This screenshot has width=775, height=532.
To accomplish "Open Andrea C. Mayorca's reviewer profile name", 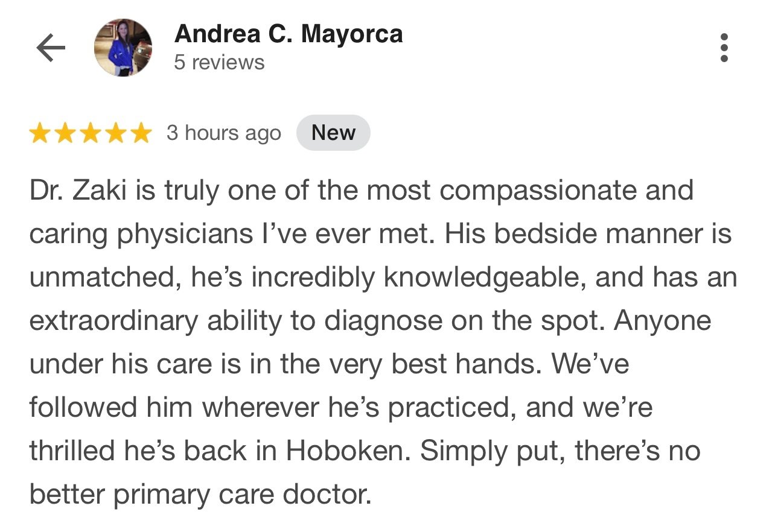I will (x=289, y=34).
